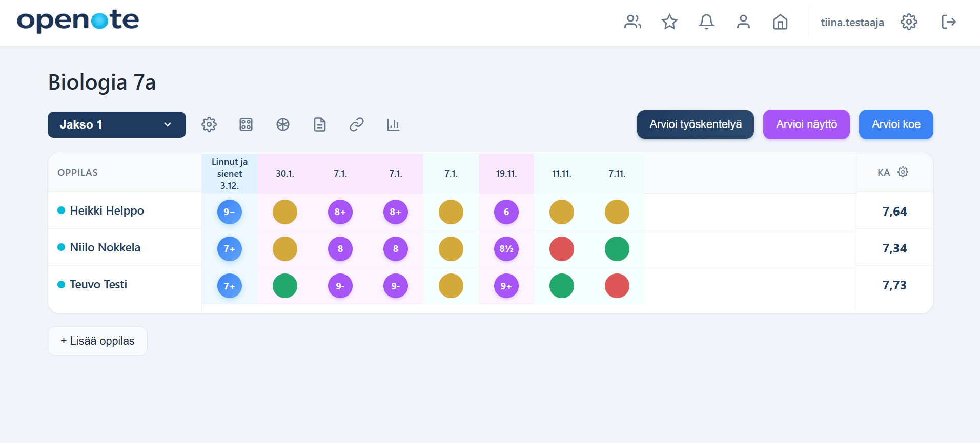Go to the home page icon
The image size is (980, 443).
point(780,22)
